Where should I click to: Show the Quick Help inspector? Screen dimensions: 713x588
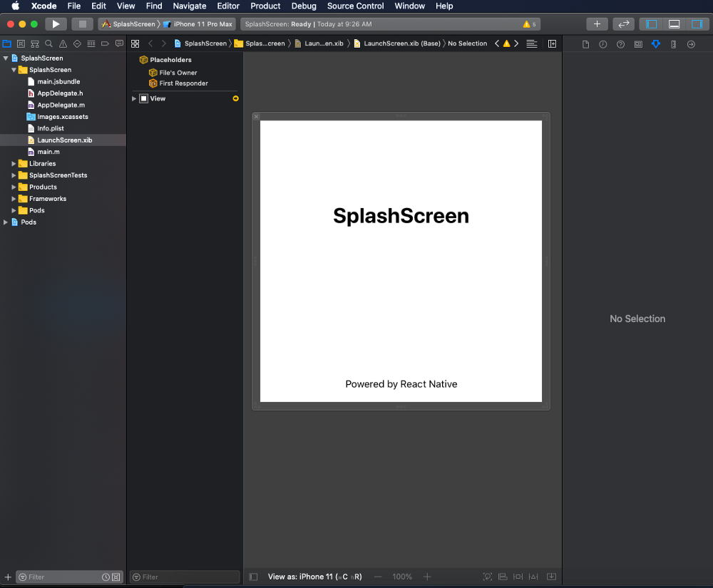(621, 44)
